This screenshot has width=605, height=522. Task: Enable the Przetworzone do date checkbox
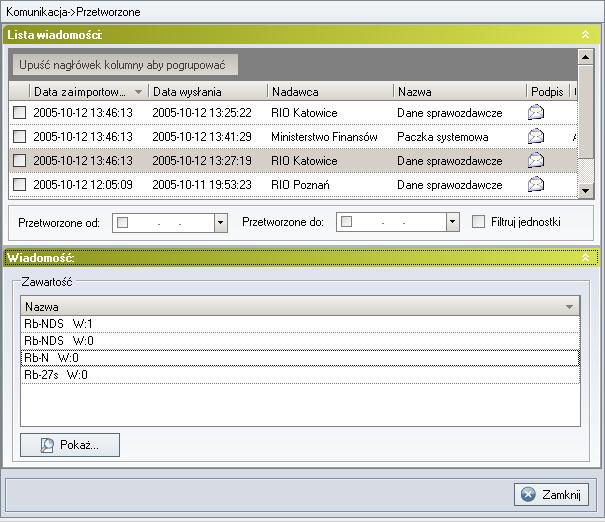pos(346,221)
